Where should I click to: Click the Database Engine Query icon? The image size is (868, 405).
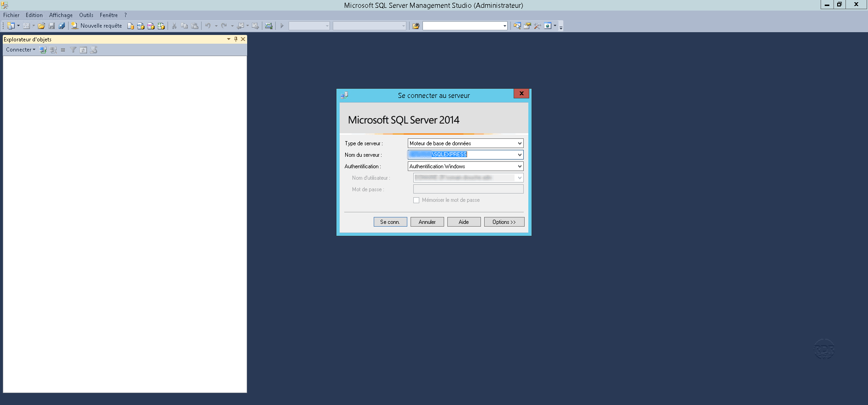pyautogui.click(x=131, y=26)
